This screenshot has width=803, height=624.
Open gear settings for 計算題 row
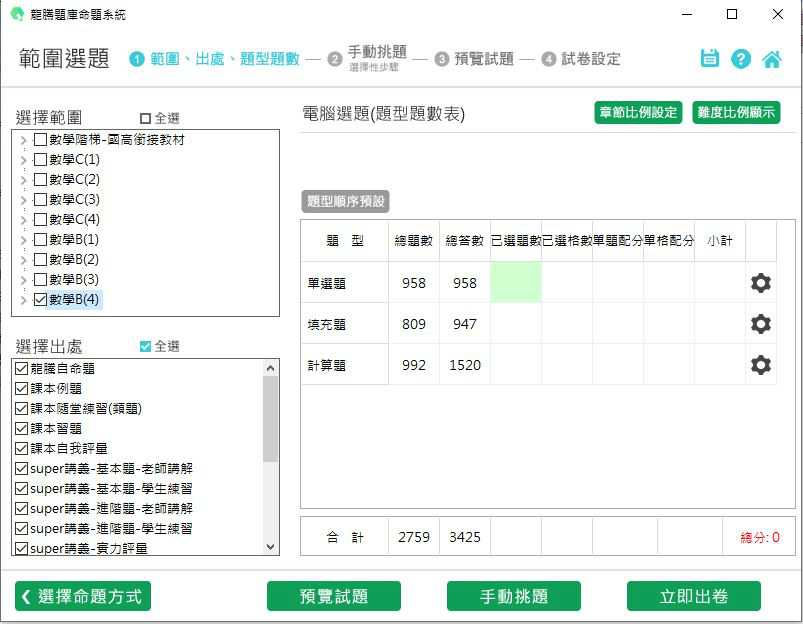pos(760,365)
